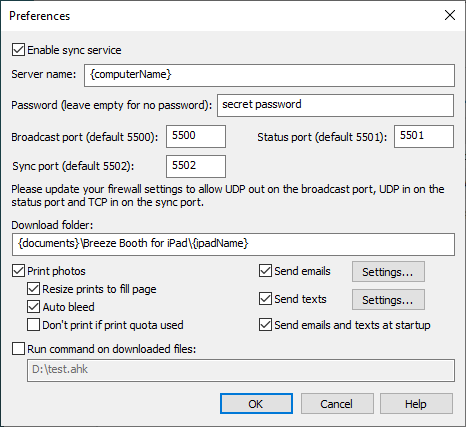
Task: Select the Broadcast port field showing 5500
Action: 196,136
